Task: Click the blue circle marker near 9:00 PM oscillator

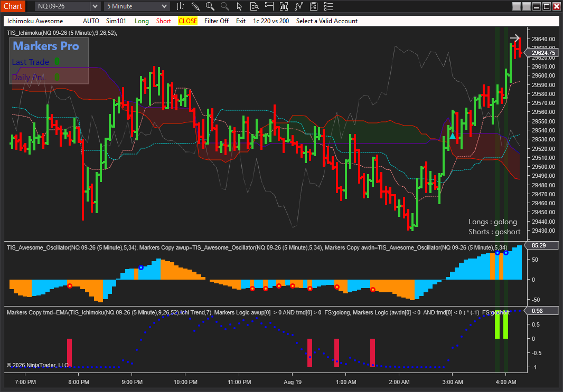Action: click(141, 267)
